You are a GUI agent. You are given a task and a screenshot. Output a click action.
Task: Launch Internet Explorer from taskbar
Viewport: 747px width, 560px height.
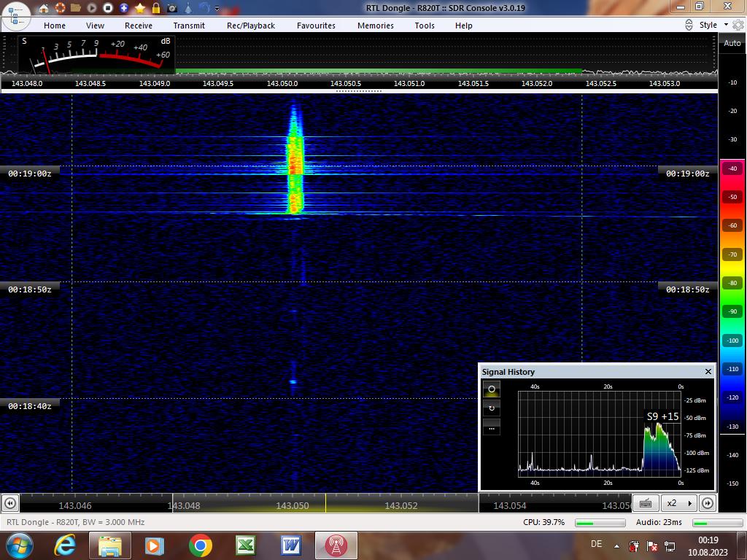(x=64, y=545)
